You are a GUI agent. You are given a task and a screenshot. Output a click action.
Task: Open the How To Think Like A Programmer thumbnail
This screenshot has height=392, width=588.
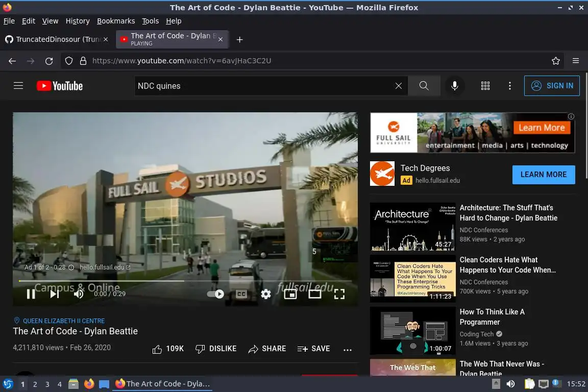412,330
